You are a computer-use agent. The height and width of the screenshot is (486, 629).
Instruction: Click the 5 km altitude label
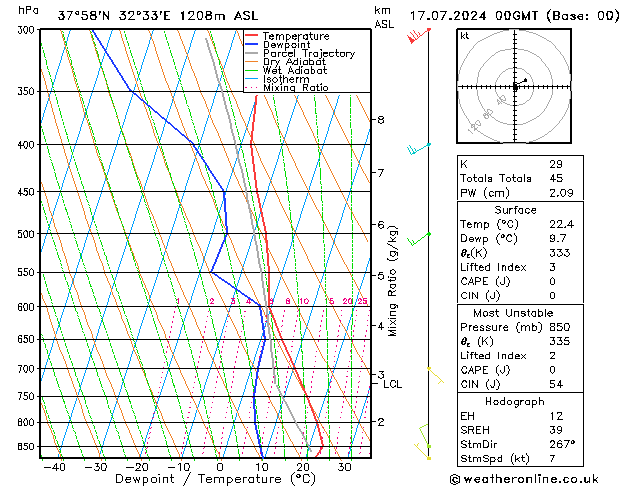pyautogui.click(x=381, y=276)
